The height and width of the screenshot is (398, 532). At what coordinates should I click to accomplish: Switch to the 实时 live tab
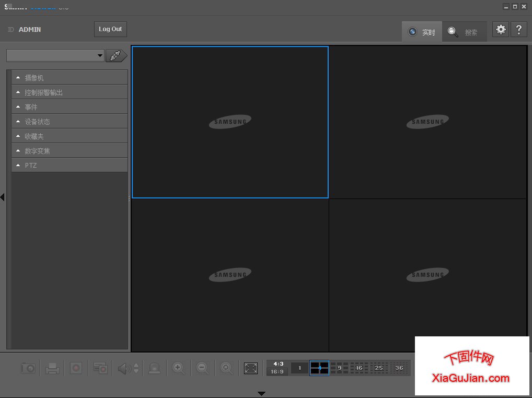(422, 32)
